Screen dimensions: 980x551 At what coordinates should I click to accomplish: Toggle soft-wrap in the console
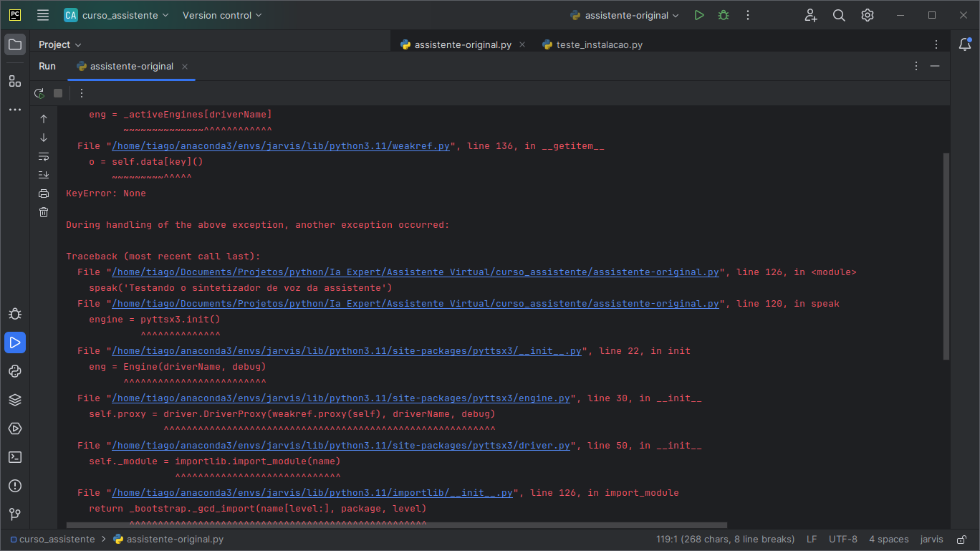[44, 156]
